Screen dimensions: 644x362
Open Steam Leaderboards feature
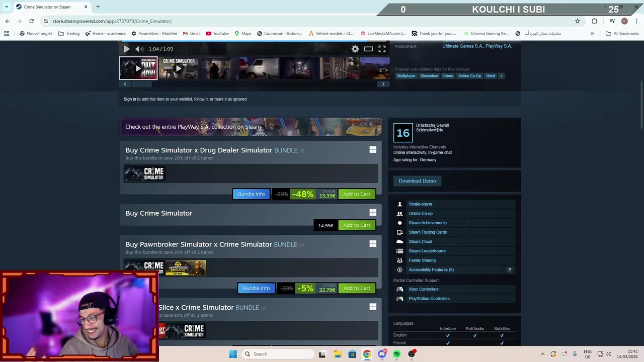[x=427, y=251]
